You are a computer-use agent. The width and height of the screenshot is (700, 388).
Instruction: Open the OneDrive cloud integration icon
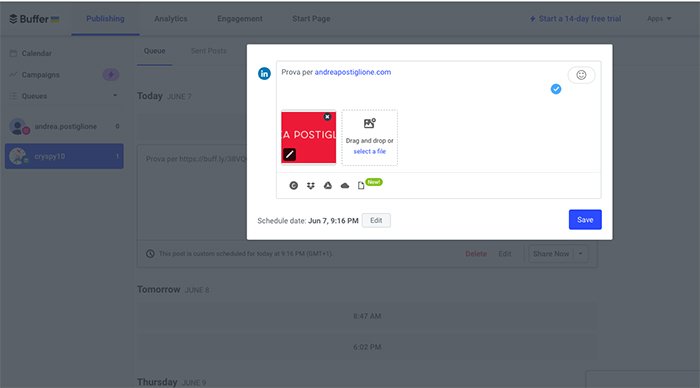pyautogui.click(x=345, y=185)
